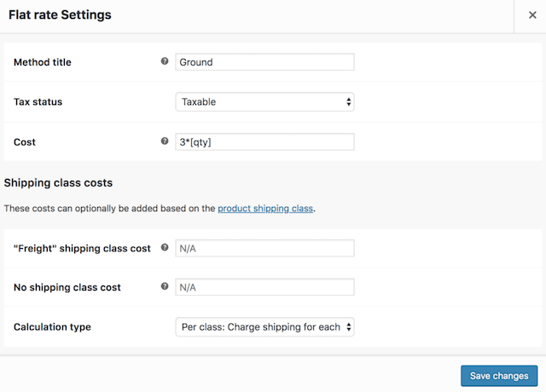This screenshot has height=392, width=546.
Task: Expand the Calculation type dropdown
Action: pyautogui.click(x=264, y=327)
